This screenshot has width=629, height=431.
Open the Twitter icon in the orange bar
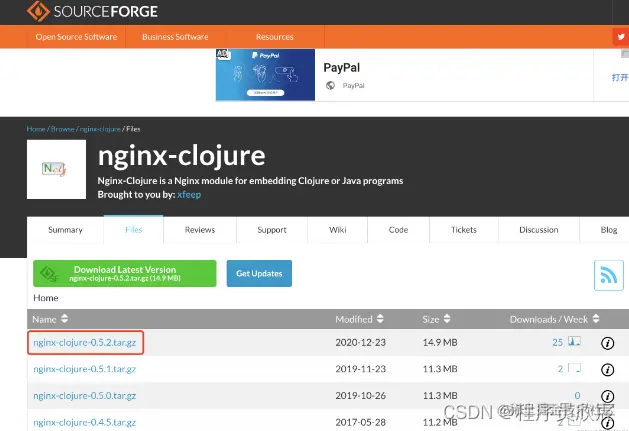(621, 37)
